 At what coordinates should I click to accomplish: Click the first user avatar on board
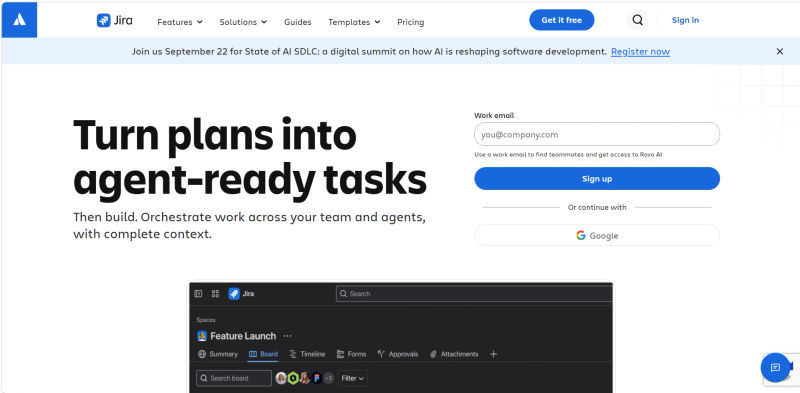[x=281, y=378]
